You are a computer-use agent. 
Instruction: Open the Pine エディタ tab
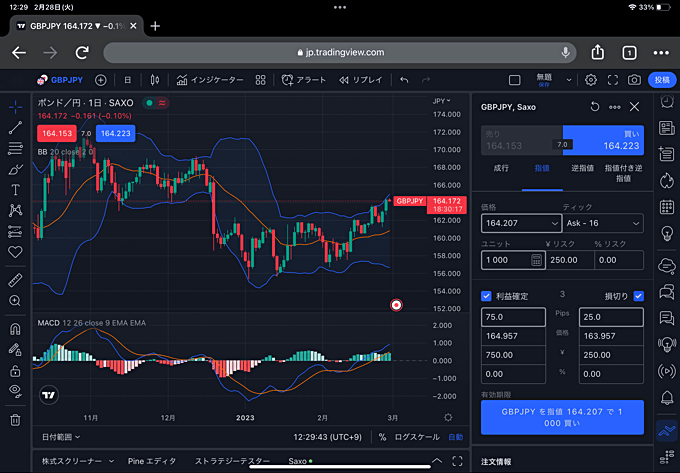152,461
